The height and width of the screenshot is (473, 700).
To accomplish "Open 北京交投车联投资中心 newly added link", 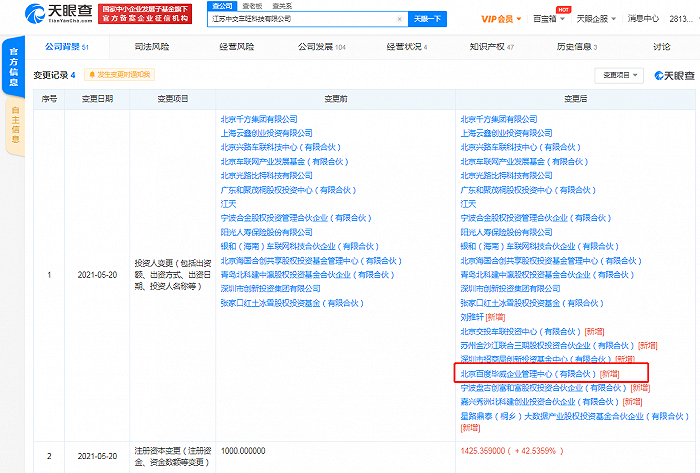I will click(521, 332).
